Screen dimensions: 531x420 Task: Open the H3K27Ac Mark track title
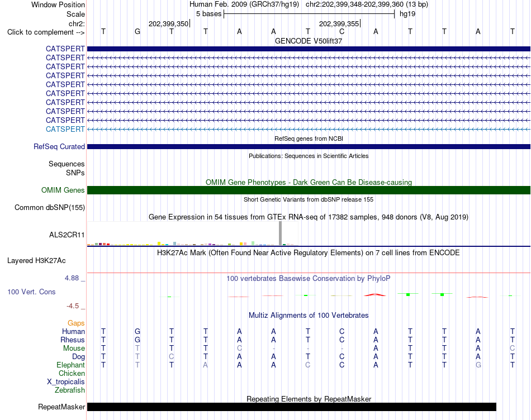tap(309, 253)
